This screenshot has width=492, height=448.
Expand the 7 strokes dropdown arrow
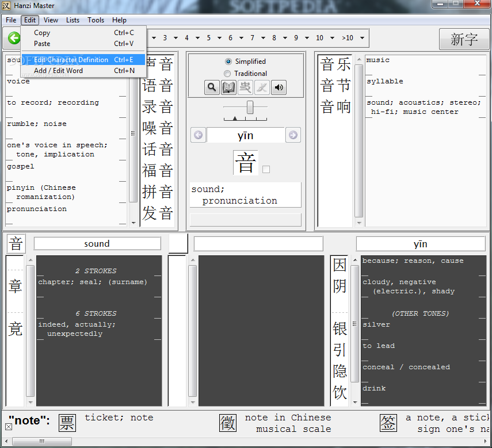click(263, 38)
